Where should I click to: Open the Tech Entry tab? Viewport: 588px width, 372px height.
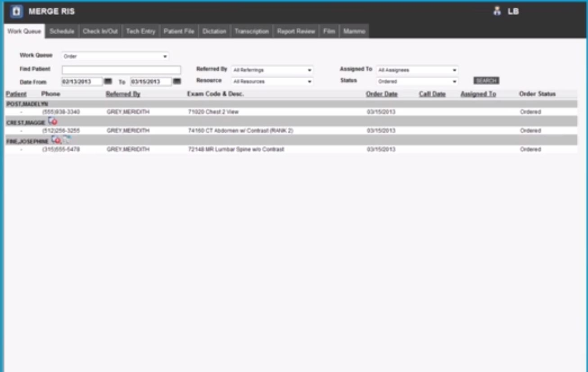(140, 31)
